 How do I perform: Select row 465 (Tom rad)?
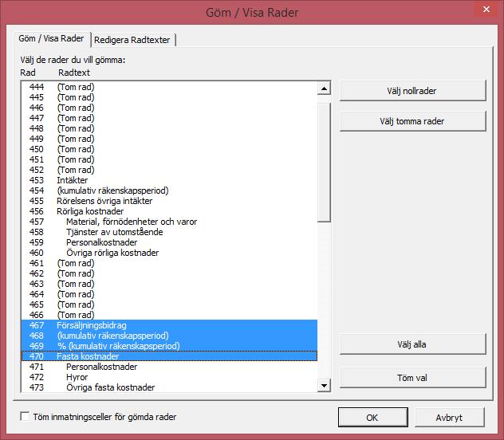pyautogui.click(x=169, y=304)
